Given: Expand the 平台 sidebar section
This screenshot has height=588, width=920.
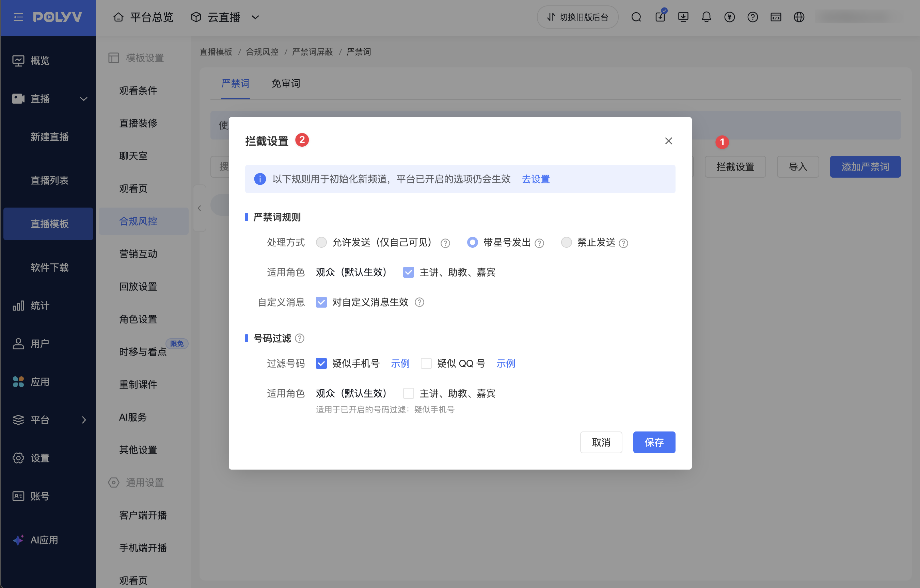Looking at the screenshot, I should [x=84, y=420].
